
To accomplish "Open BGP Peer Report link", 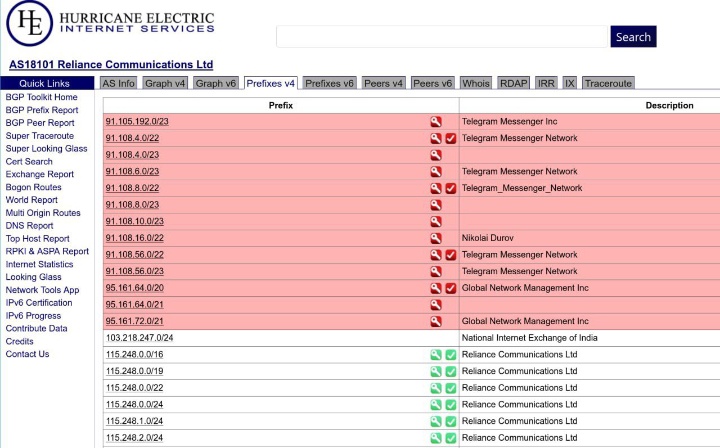I will click(x=40, y=123).
